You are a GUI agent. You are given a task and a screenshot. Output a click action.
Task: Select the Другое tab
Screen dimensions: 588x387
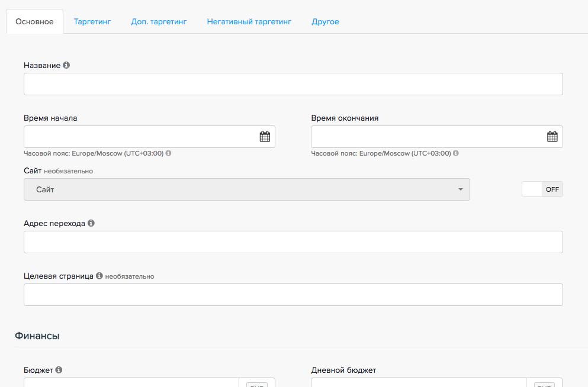[325, 22]
